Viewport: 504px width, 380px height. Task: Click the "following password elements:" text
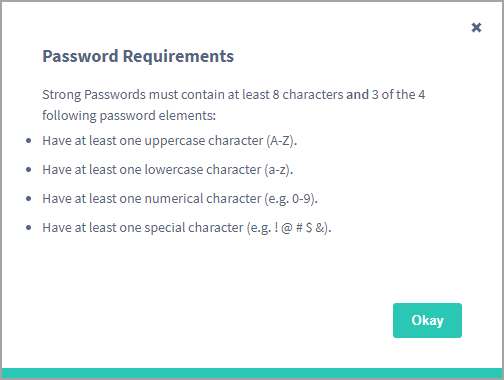tap(129, 116)
